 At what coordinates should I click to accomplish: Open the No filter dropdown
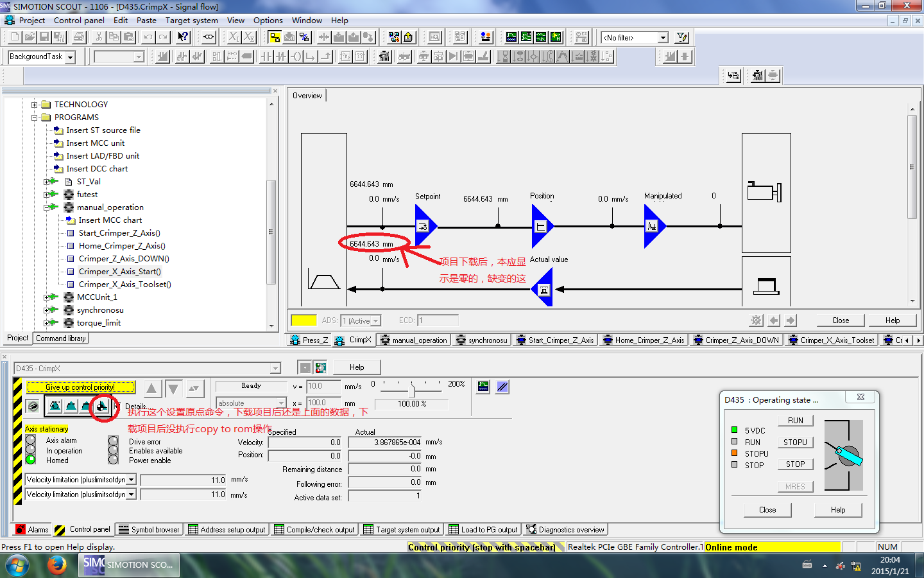663,38
